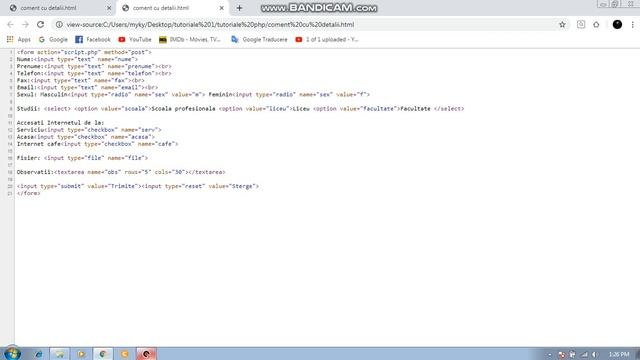Viewport: 640px width, 360px height.
Task: Click the 'Internet cafe' checkbox source line
Action: tap(98, 144)
